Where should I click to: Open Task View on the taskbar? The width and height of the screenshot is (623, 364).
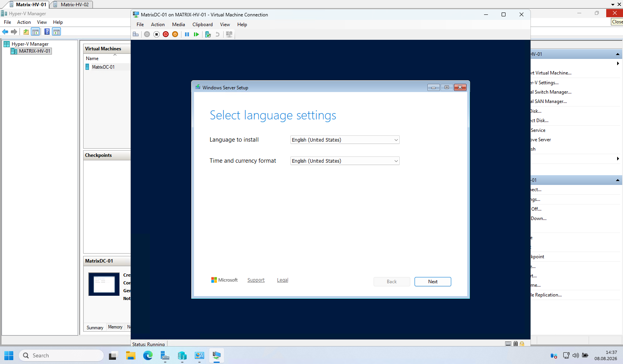point(113,355)
